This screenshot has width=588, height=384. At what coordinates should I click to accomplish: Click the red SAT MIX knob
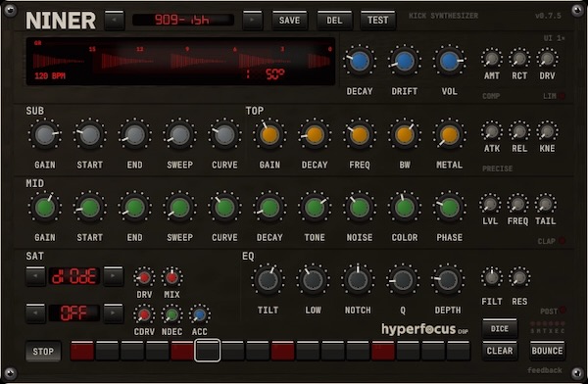171,278
